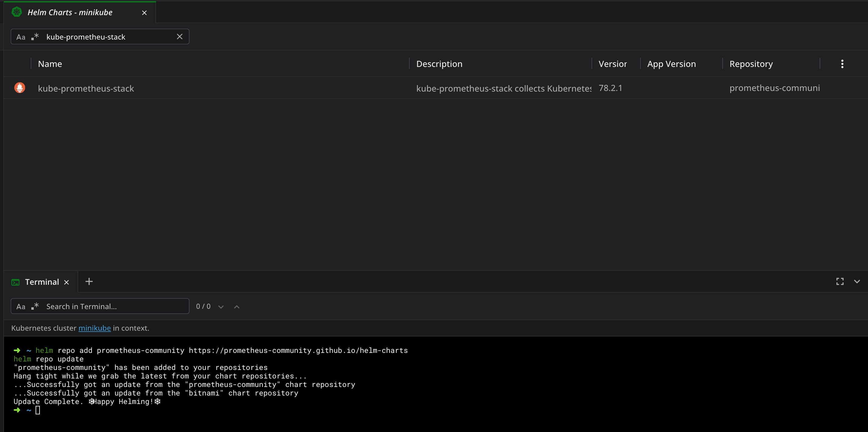This screenshot has height=432, width=868.
Task: Open the table column options kebab menu
Action: click(x=842, y=64)
